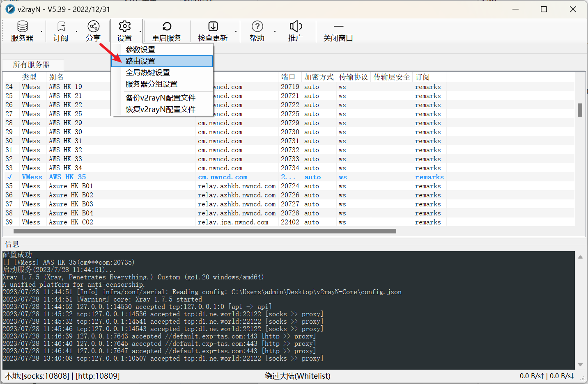
Task: Click the 0.0 B/s speed indicator
Action: 547,376
